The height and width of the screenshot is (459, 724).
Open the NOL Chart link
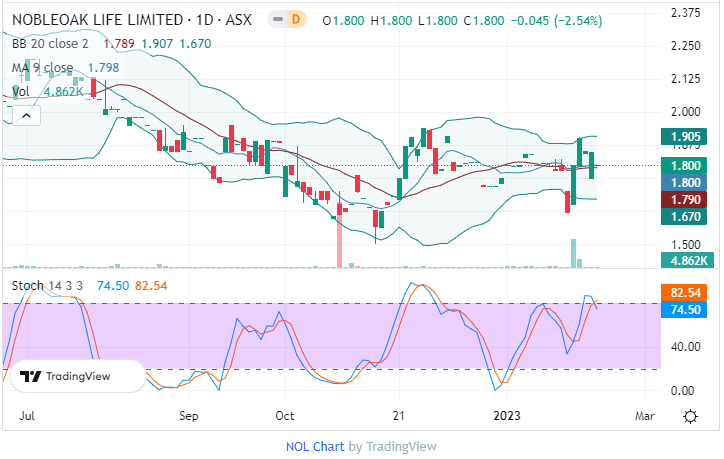[316, 446]
